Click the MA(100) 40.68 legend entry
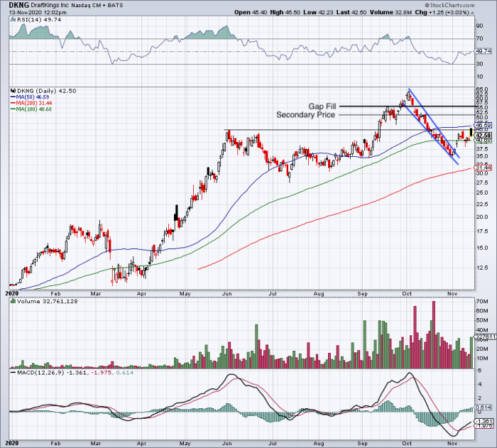This screenshot has width=497, height=448. pos(33,109)
